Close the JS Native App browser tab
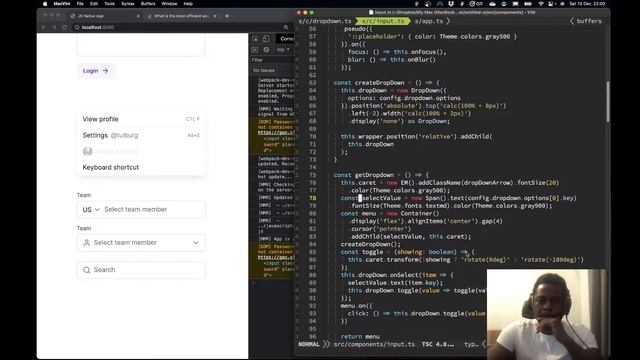This screenshot has width=640, height=360. (138, 16)
